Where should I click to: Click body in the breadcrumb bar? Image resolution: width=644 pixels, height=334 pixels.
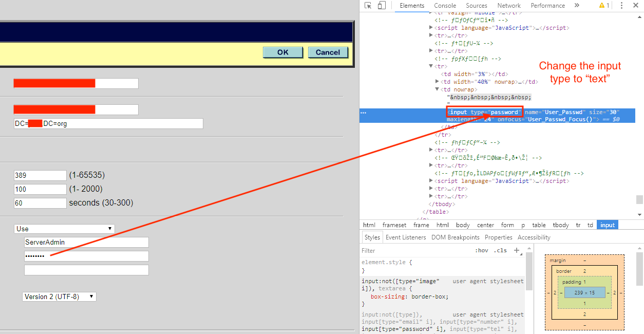pyautogui.click(x=463, y=225)
